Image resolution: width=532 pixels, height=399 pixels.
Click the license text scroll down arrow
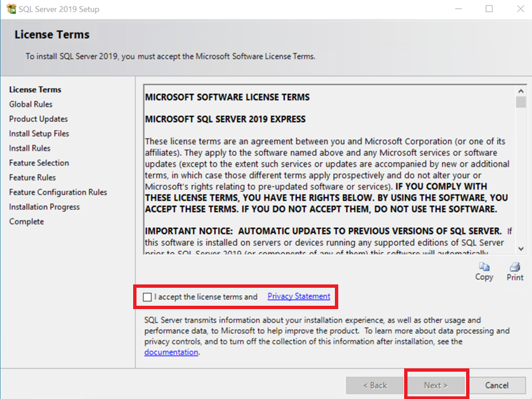(x=520, y=249)
